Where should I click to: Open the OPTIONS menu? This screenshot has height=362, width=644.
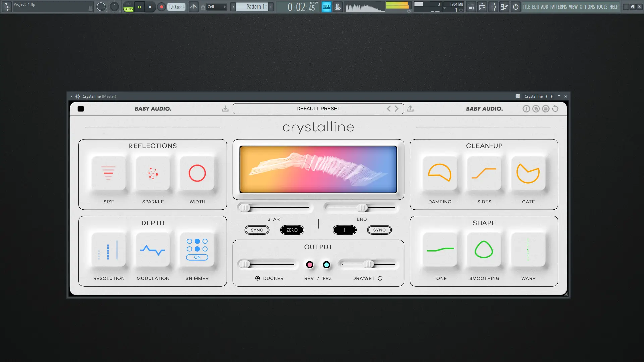pos(587,7)
